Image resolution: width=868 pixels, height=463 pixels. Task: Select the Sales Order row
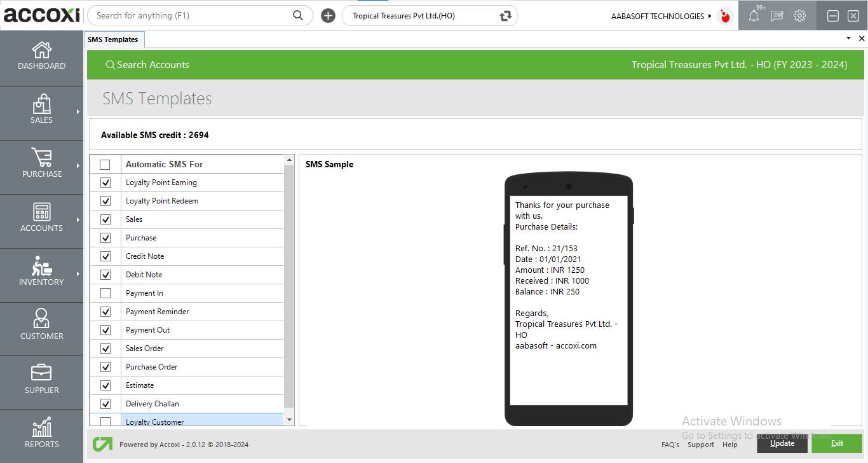145,349
